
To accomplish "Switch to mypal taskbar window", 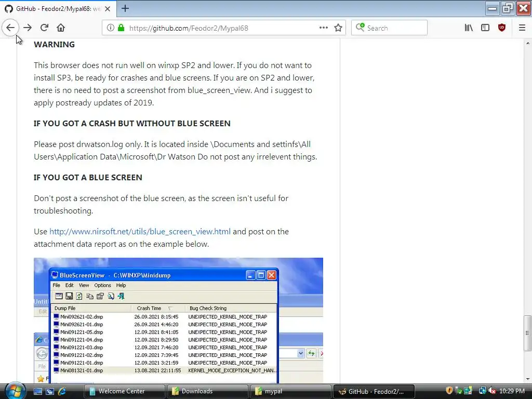I will (x=290, y=391).
